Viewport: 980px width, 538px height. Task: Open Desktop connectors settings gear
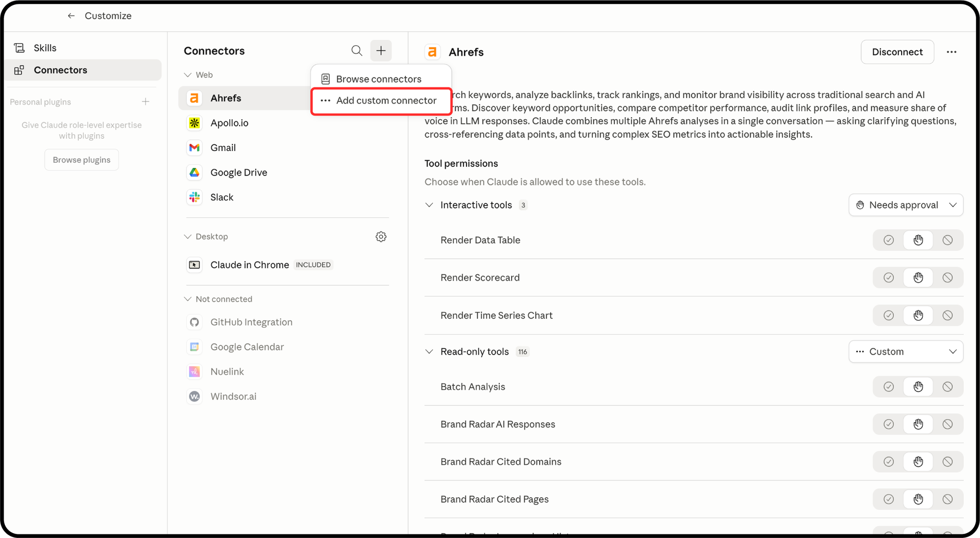(381, 237)
